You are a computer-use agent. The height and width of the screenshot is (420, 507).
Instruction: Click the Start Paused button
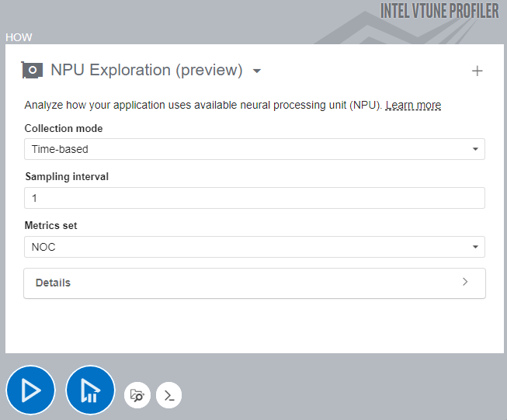click(x=90, y=390)
